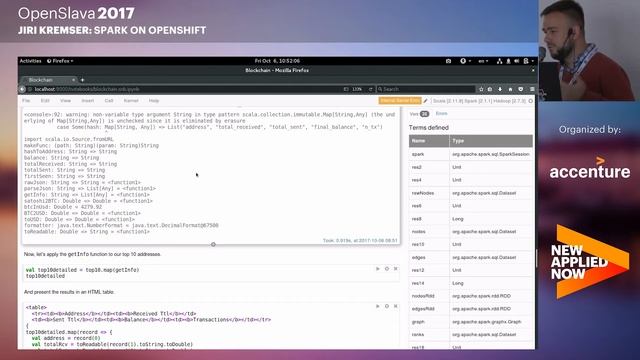The width and height of the screenshot is (640, 360).
Task: Click the pencil edit icon beside error badge
Action: (425, 100)
